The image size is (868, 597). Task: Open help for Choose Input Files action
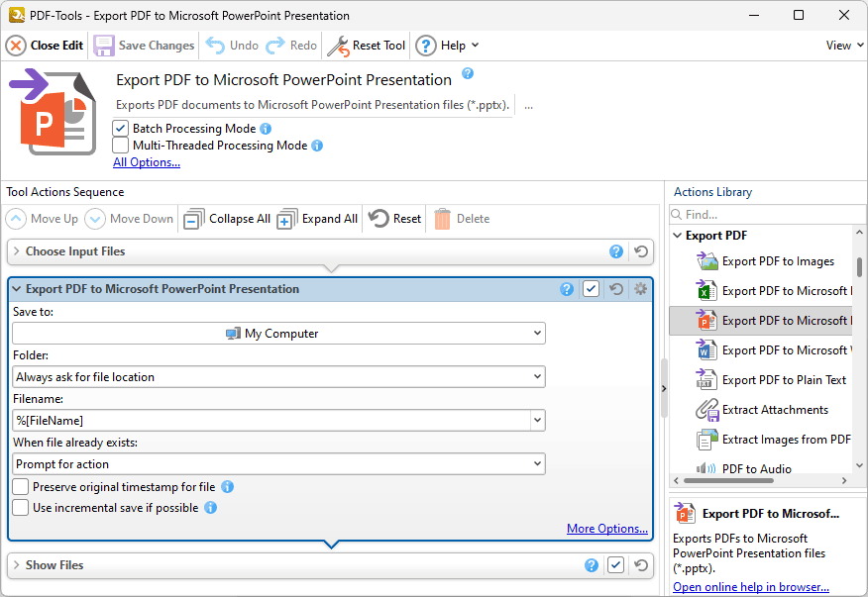616,251
